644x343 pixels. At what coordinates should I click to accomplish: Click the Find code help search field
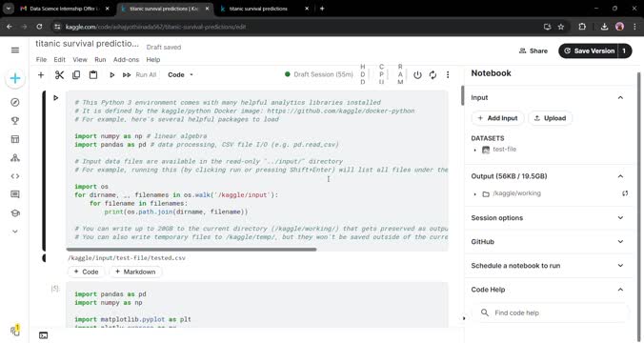(551, 313)
